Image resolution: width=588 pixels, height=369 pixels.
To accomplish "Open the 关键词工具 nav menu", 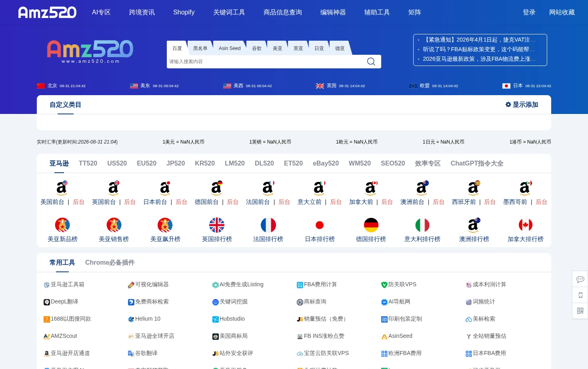I will click(229, 12).
